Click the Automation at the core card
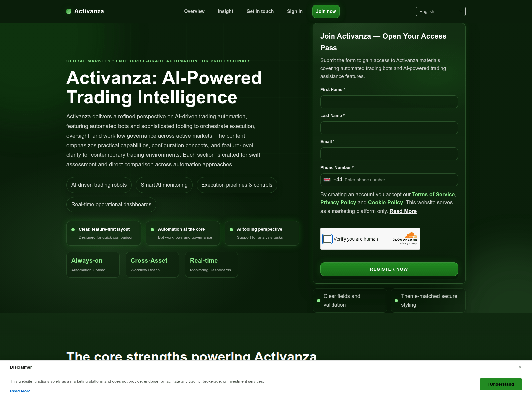The image size is (532, 399). tap(183, 233)
